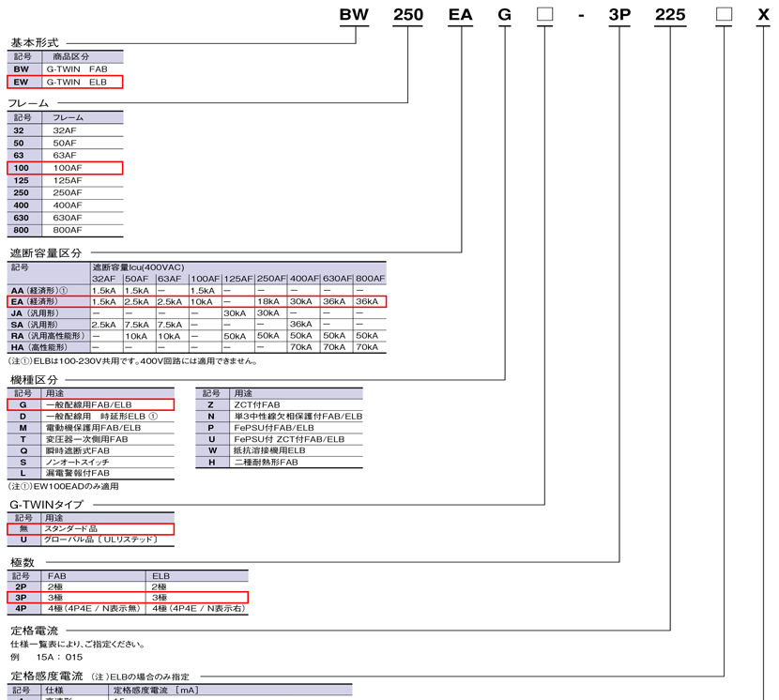Click the '遮断容量Icu(400VAC)' table header
This screenshot has height=700, width=779.
point(138,267)
